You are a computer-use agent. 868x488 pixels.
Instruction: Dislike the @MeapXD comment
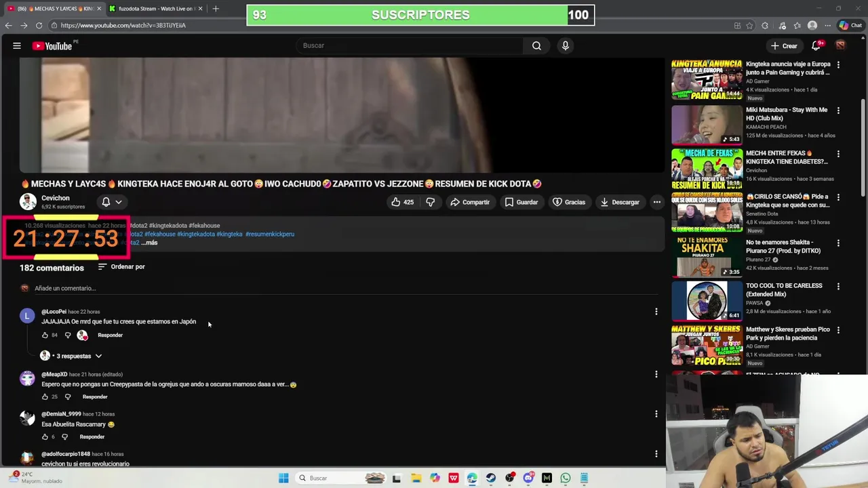(x=67, y=396)
